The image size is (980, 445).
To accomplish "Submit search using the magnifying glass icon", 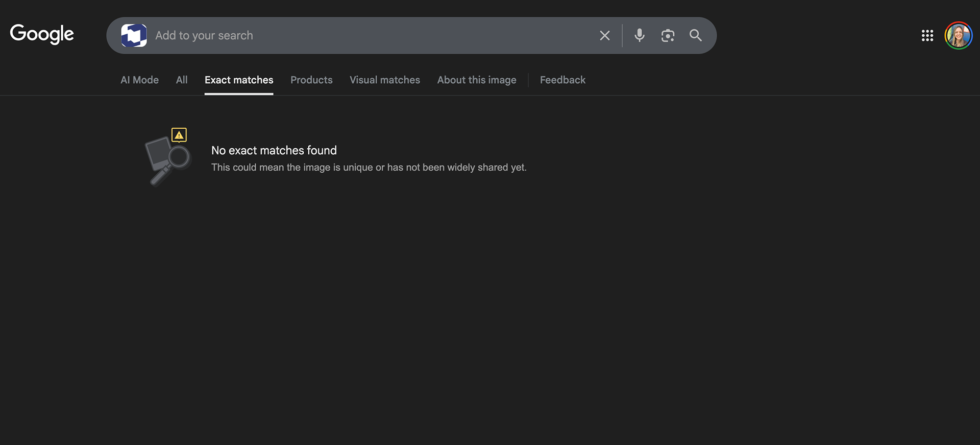I will (696, 35).
